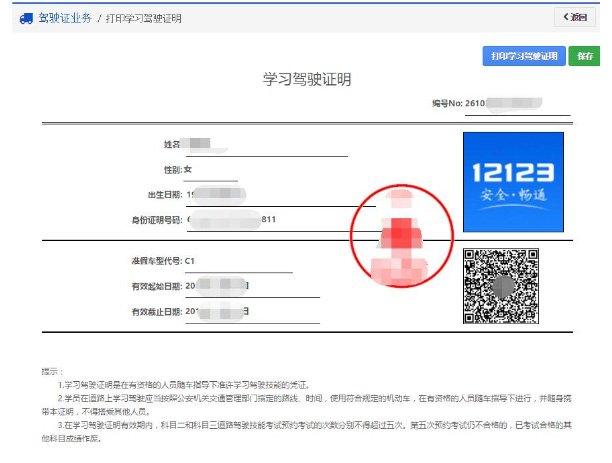Click the 准驾车型代号 value C1
This screenshot has height=463, width=612.
click(190, 261)
